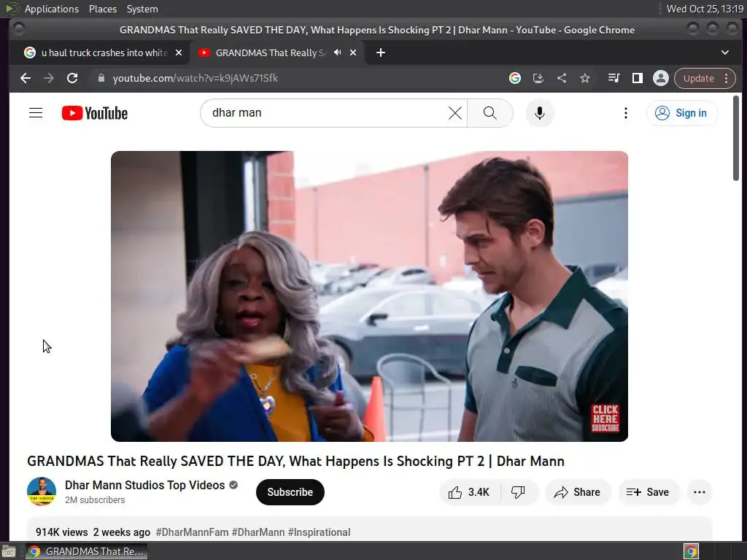
Task: Click the #Inspirational hashtag
Action: [319, 532]
